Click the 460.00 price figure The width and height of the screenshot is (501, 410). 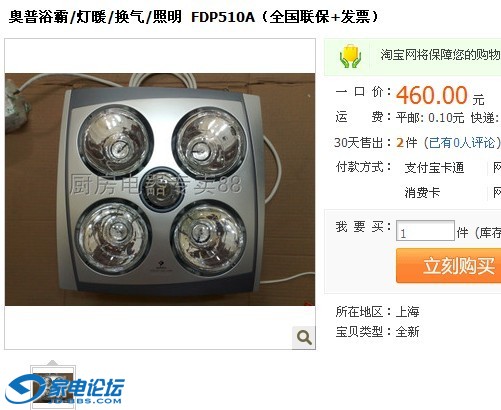[x=432, y=95]
